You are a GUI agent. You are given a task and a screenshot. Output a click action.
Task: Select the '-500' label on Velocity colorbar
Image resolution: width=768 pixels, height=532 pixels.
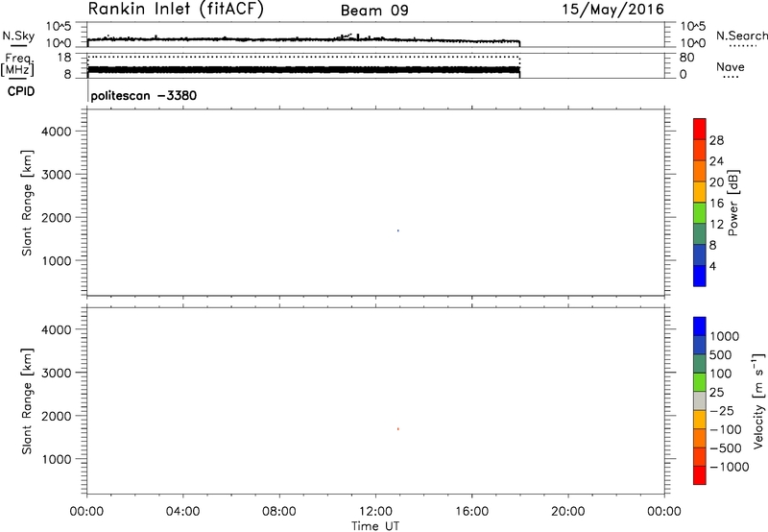tap(726, 448)
